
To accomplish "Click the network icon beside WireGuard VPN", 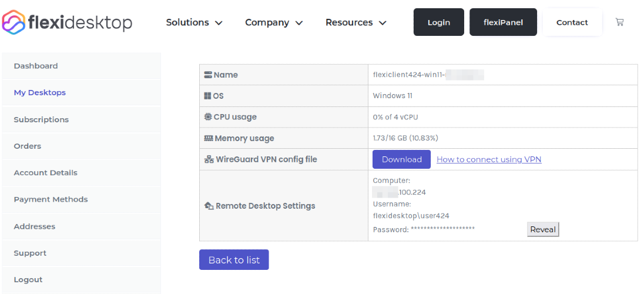I will 209,159.
